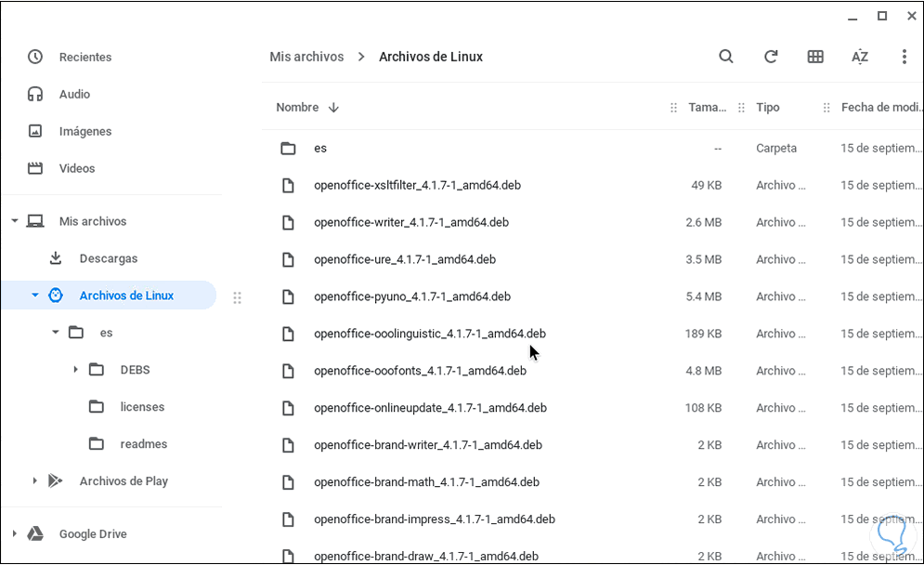924x565 pixels.
Task: Collapse the Archivos de Linux node
Action: point(34,296)
